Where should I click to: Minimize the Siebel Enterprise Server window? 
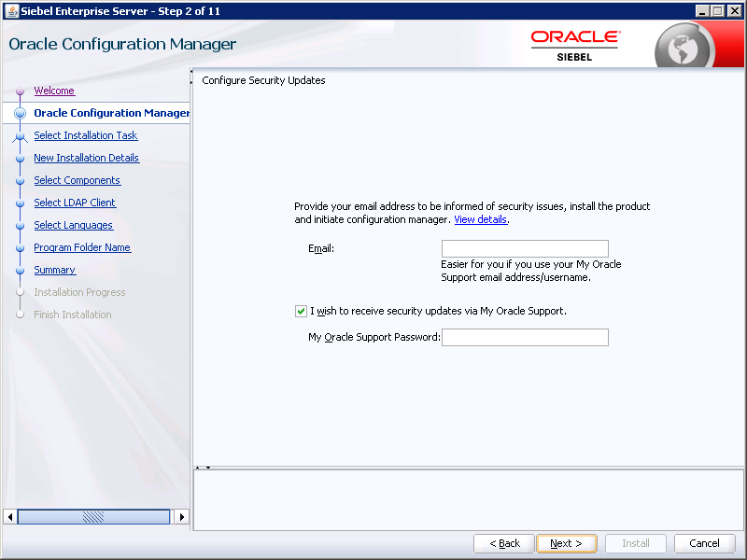click(702, 10)
